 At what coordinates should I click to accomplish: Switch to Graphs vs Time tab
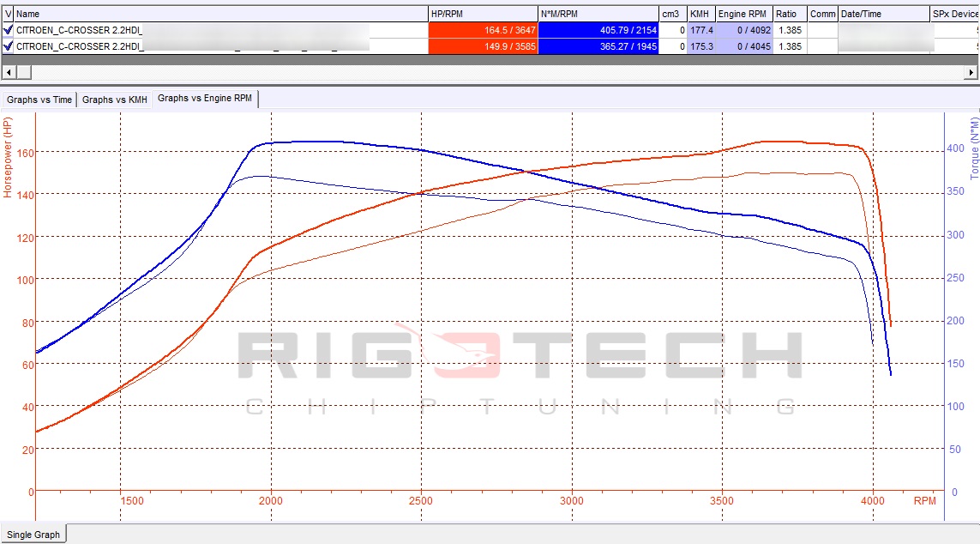[x=39, y=100]
